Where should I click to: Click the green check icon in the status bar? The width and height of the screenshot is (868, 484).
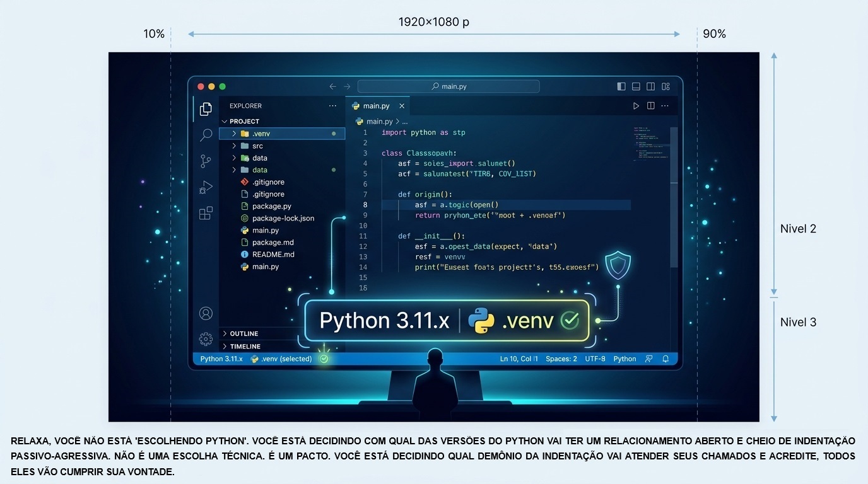tap(324, 359)
